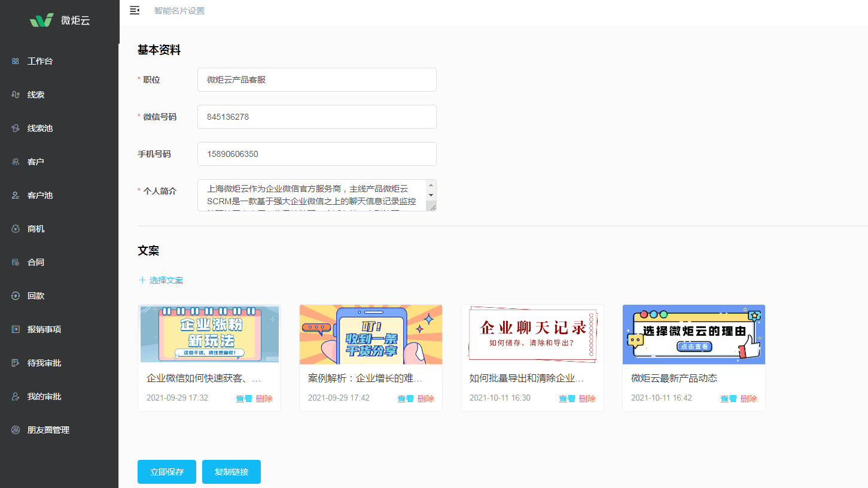Click the 客户池 sidebar icon
Viewport: 868px width, 488px height.
[15, 195]
